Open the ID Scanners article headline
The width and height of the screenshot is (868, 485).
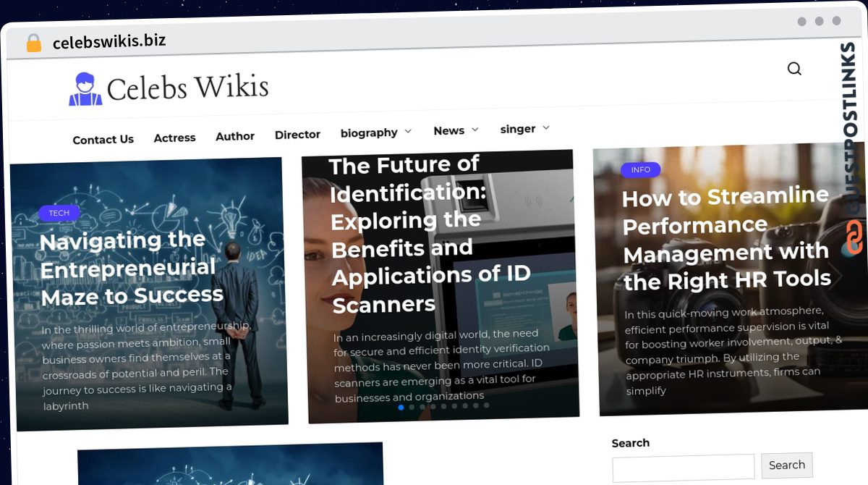430,235
